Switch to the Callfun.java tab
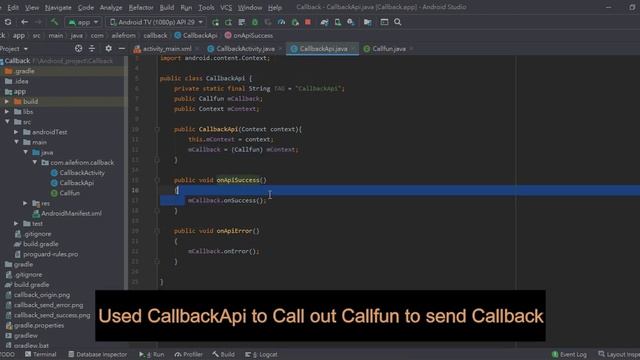The width and height of the screenshot is (640, 360). point(389,49)
